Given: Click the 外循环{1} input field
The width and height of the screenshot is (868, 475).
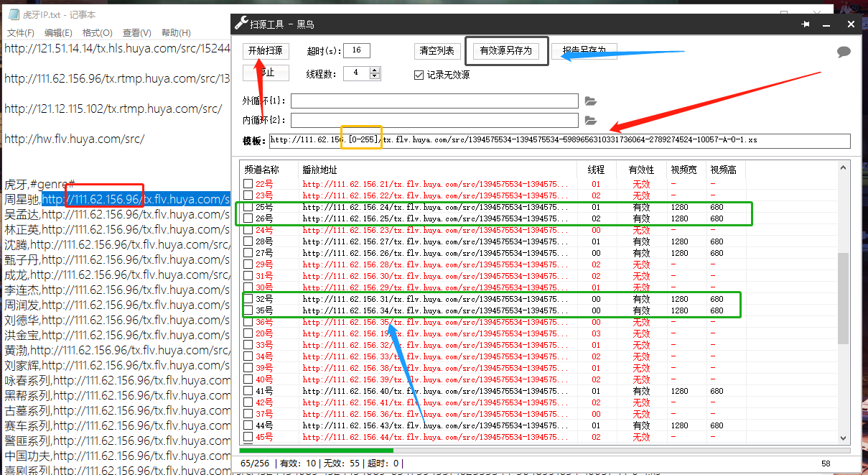Looking at the screenshot, I should [434, 101].
